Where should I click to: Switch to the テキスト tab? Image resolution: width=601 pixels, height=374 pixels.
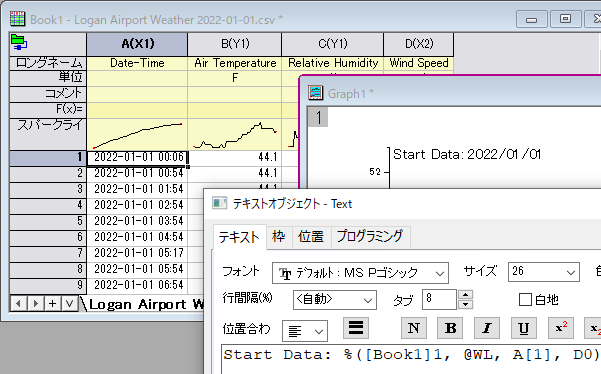(x=239, y=237)
